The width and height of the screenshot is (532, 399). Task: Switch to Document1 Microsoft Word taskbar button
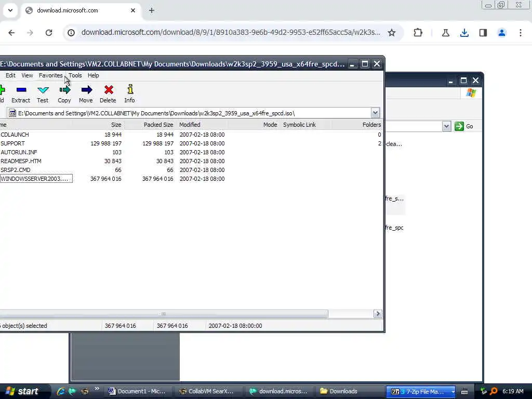[137, 392]
